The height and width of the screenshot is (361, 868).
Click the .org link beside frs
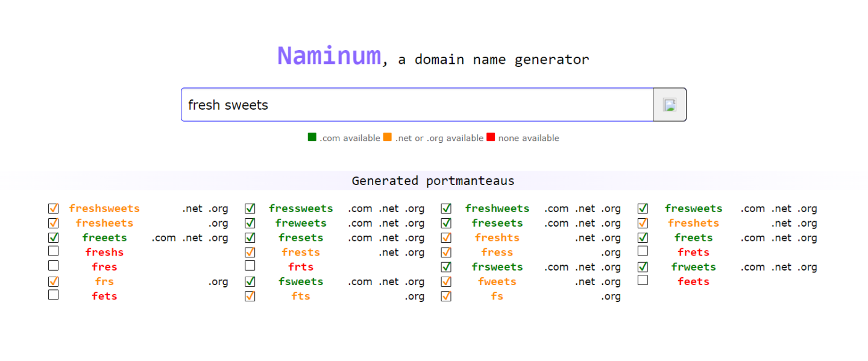pos(219,281)
